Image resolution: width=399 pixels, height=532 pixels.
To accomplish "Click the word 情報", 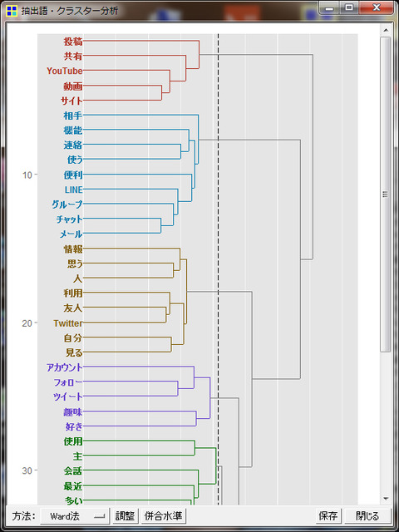I will click(x=73, y=249).
